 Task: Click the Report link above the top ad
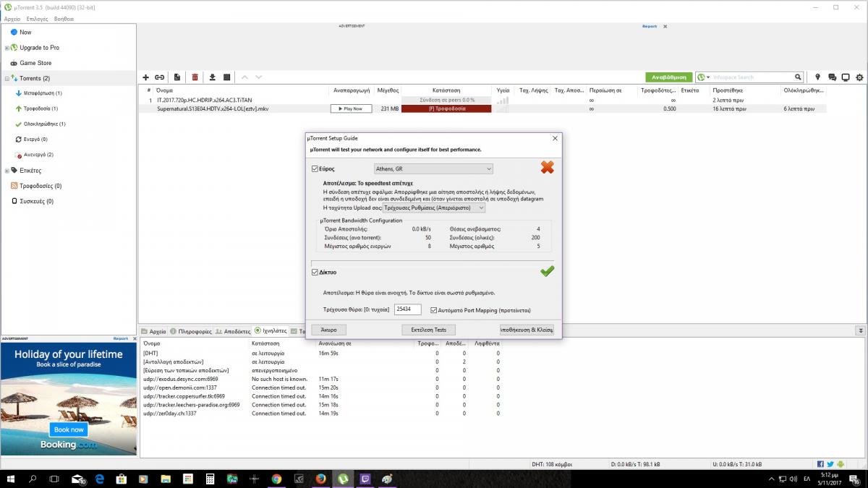click(x=650, y=27)
